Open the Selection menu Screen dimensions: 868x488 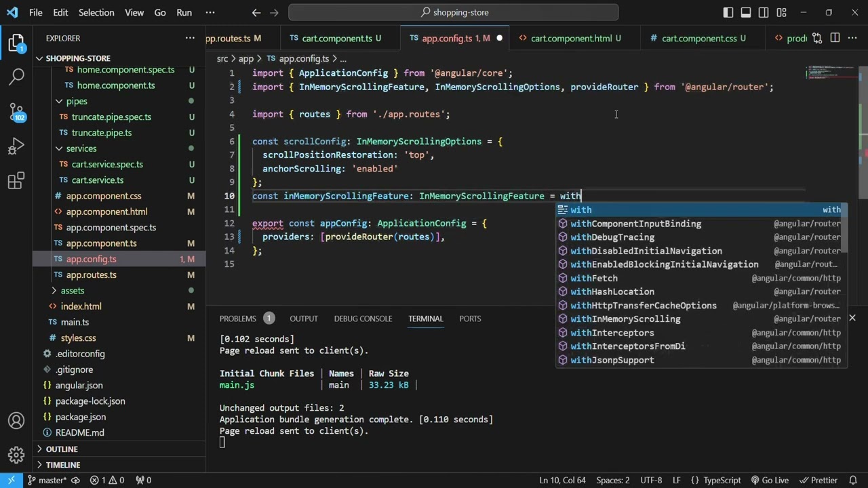pyautogui.click(x=96, y=12)
